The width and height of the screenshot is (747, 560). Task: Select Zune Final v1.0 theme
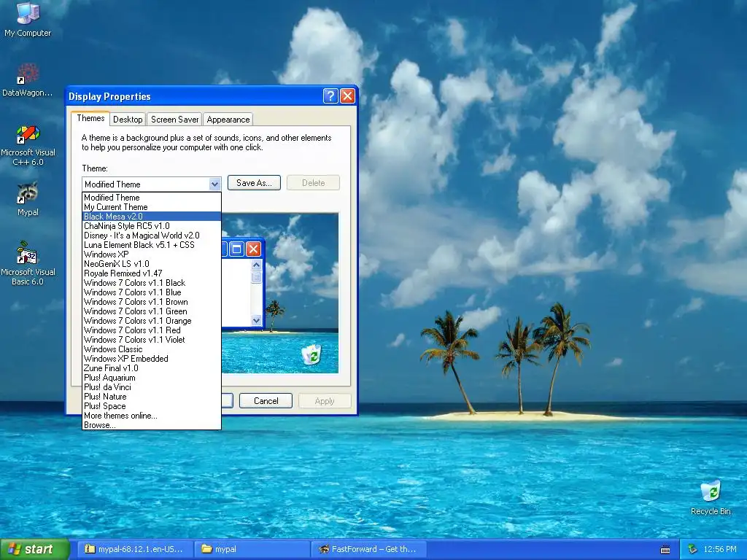click(152, 368)
